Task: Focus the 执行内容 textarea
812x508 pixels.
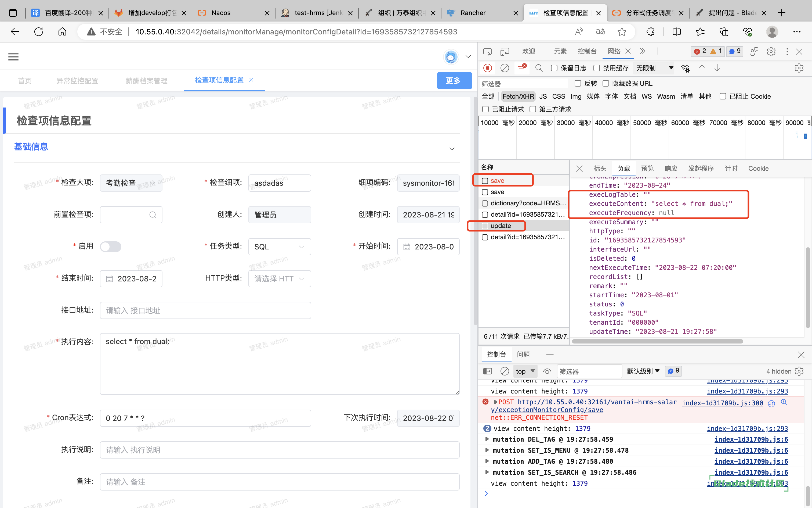Action: [x=280, y=364]
